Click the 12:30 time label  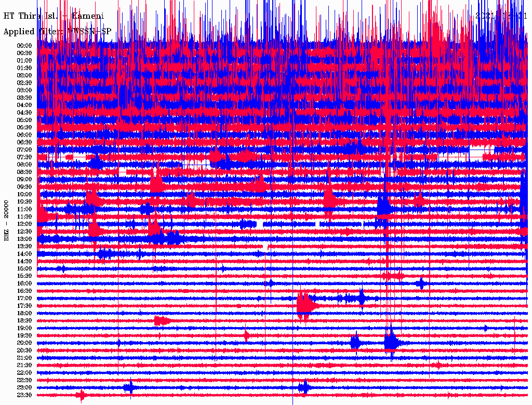pos(24,232)
